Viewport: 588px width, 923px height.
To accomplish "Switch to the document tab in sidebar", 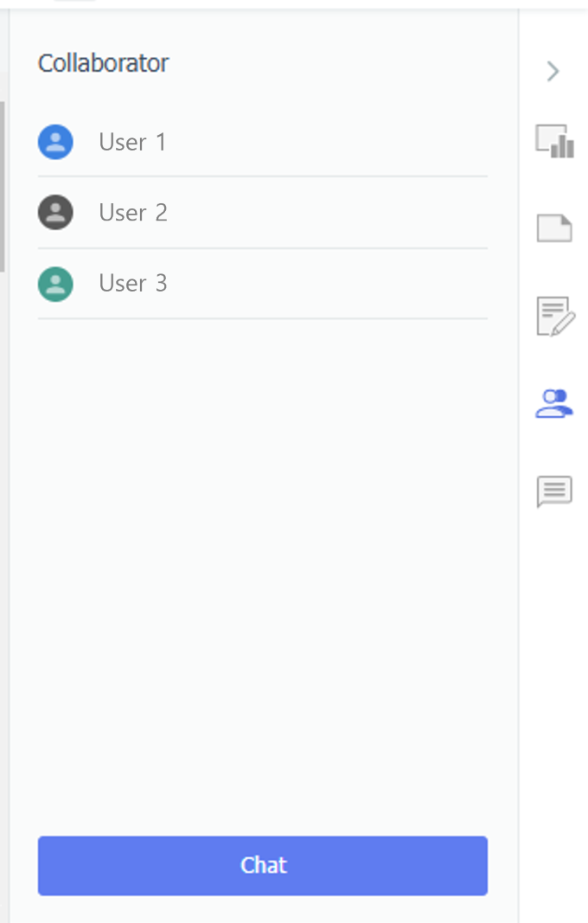I will [x=554, y=228].
